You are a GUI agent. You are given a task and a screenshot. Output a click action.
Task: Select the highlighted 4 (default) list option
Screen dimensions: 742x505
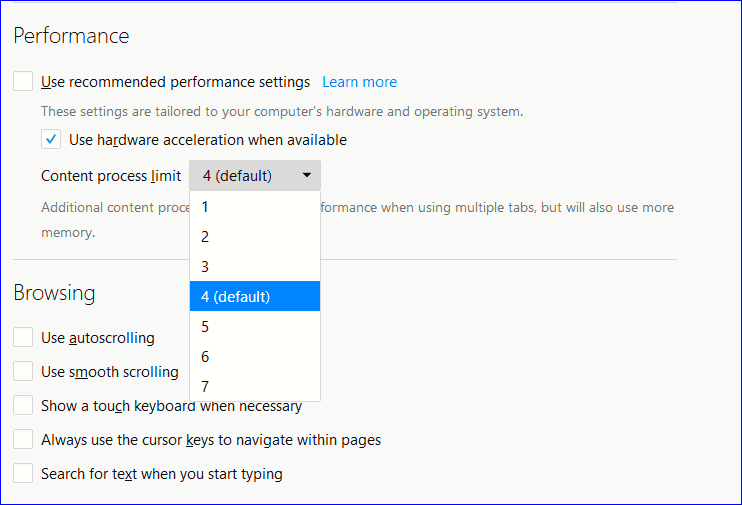click(x=236, y=296)
